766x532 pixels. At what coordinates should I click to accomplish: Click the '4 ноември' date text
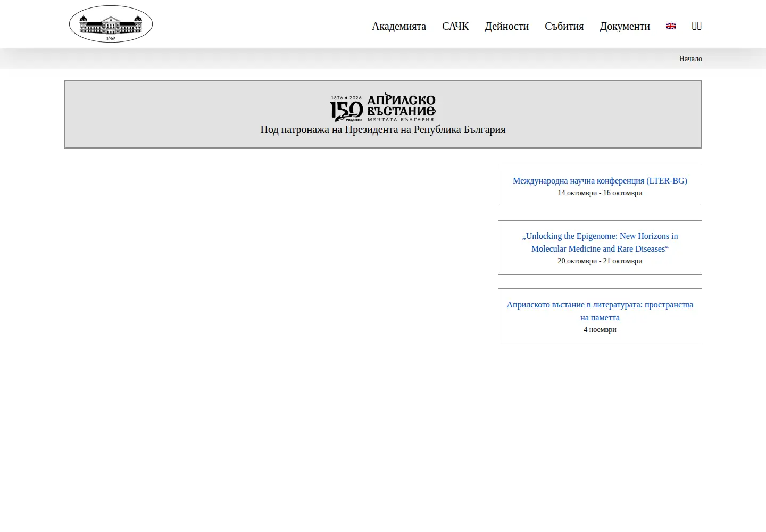pyautogui.click(x=600, y=330)
